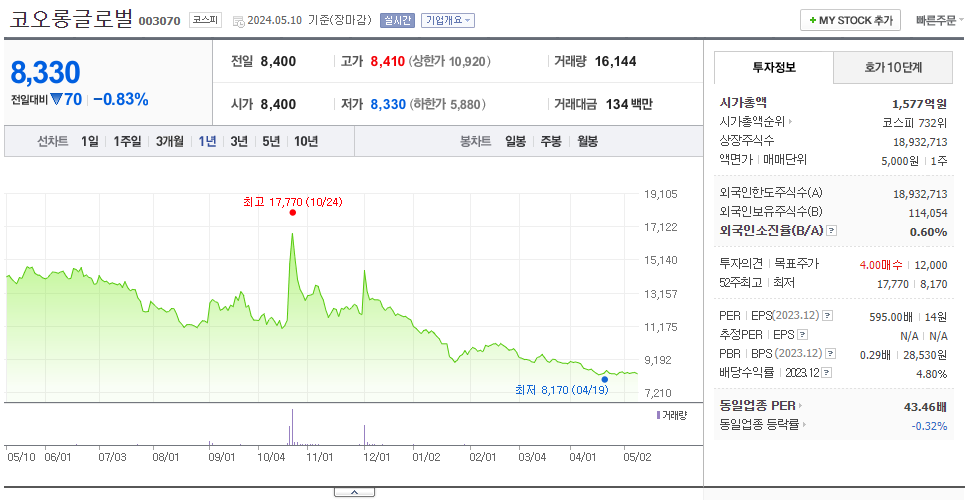968x500 pixels.
Task: Open help icon next to 외국인소진율(B/A)
Action: (x=832, y=231)
